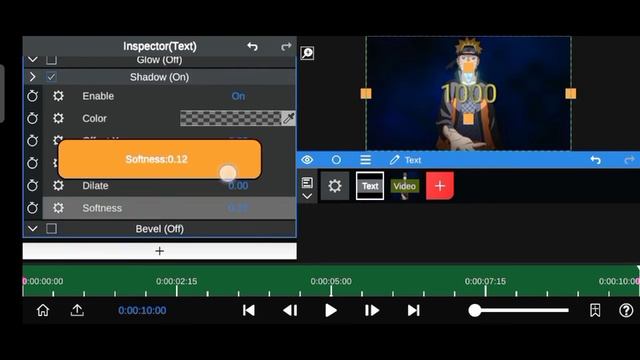Click the zoom magnifier in preview

[x=307, y=53]
